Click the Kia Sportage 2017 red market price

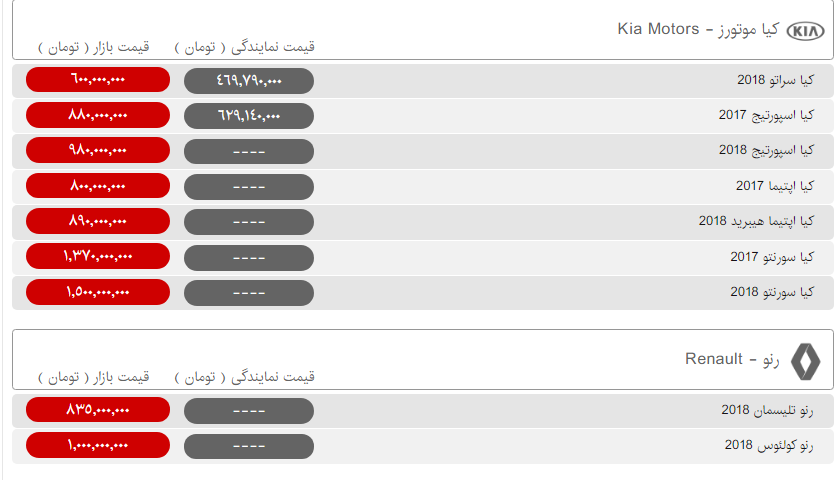(98, 115)
